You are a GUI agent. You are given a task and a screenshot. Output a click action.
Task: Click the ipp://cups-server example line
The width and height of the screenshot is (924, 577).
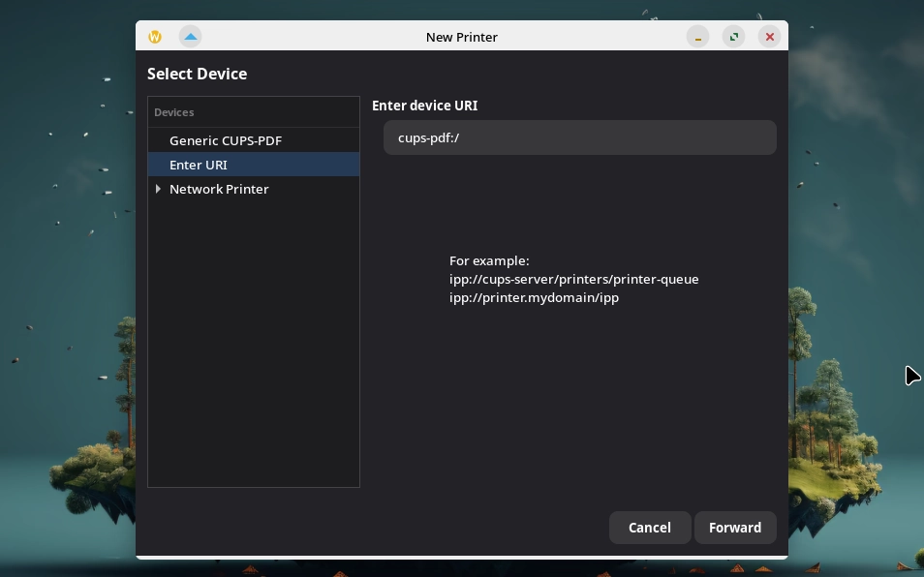click(x=573, y=279)
